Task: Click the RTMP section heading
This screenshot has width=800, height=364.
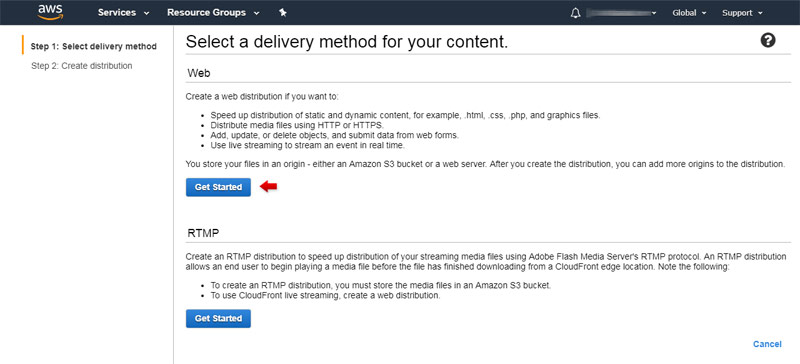Action: pyautogui.click(x=203, y=234)
